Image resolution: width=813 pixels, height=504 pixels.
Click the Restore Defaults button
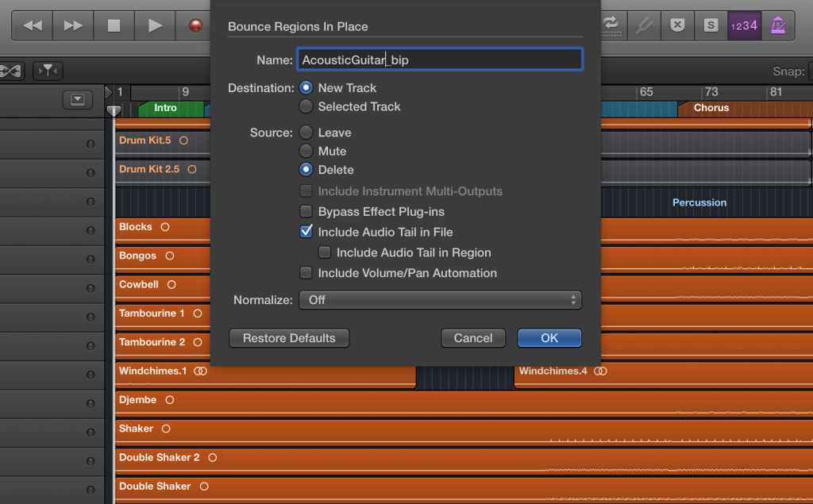coord(289,338)
